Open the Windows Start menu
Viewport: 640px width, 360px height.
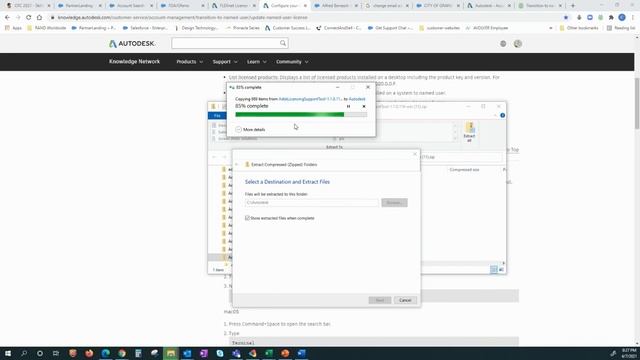8,353
